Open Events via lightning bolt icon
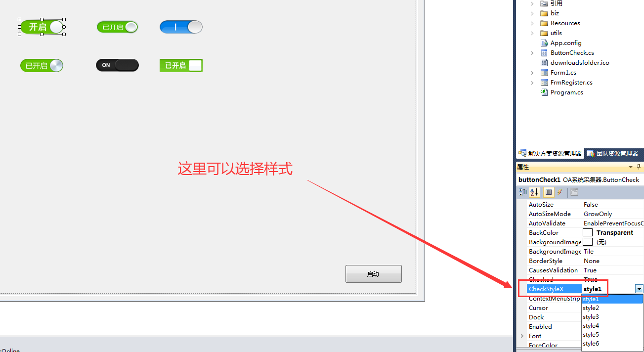The height and width of the screenshot is (352, 644). tap(560, 192)
